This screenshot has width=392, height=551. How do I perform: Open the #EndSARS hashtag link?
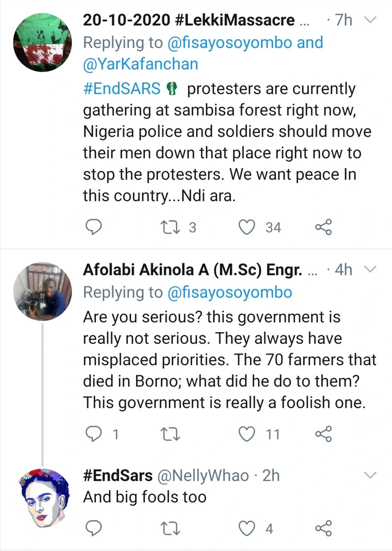point(122,89)
